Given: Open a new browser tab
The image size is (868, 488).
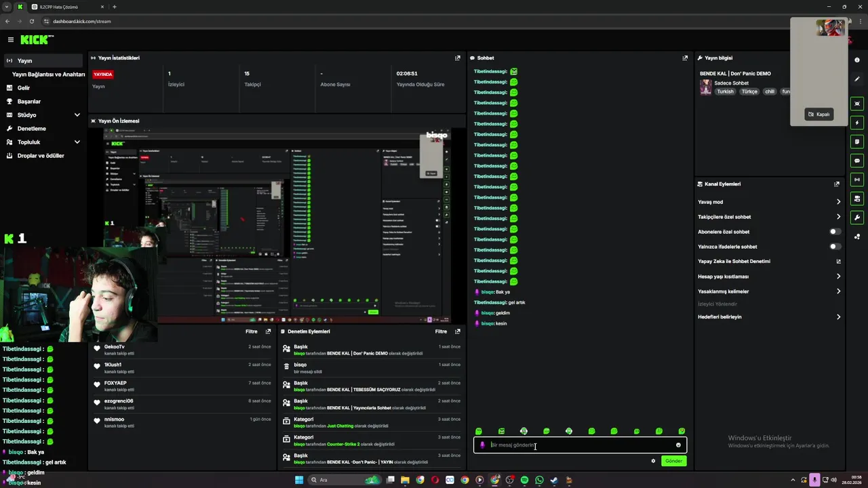Looking at the screenshot, I should (114, 7).
